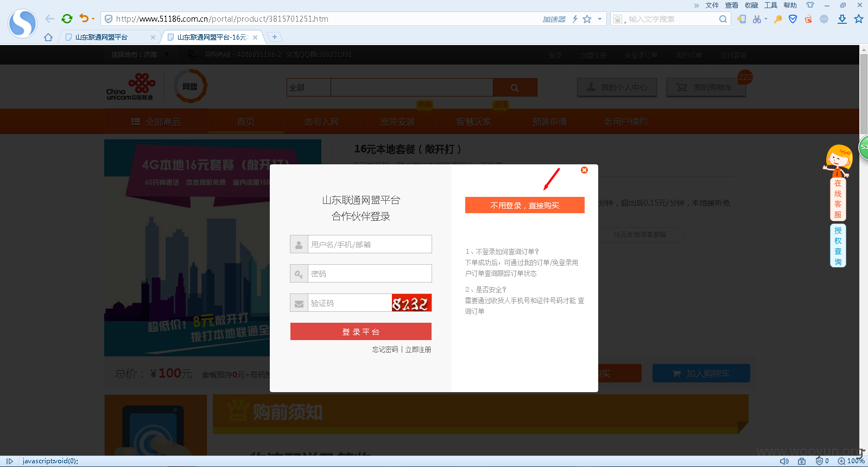This screenshot has height=467, width=868.
Task: Click the status bar toolbox icon
Action: (x=802, y=461)
